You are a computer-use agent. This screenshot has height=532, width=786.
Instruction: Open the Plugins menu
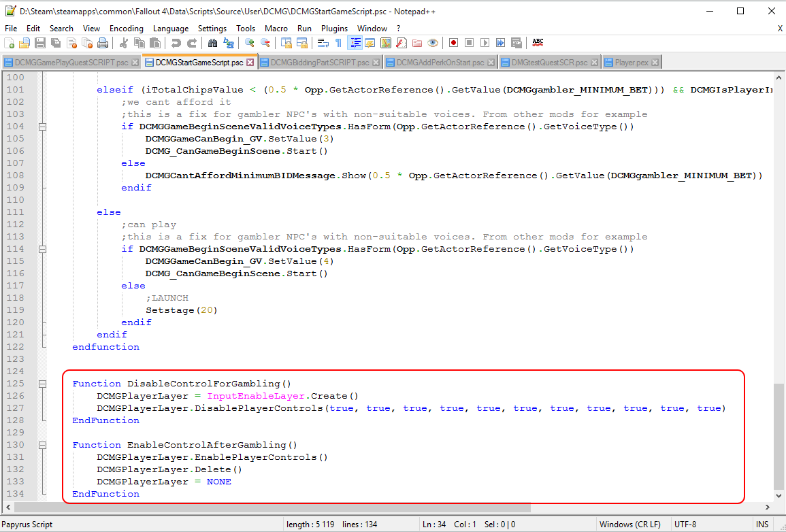point(334,29)
